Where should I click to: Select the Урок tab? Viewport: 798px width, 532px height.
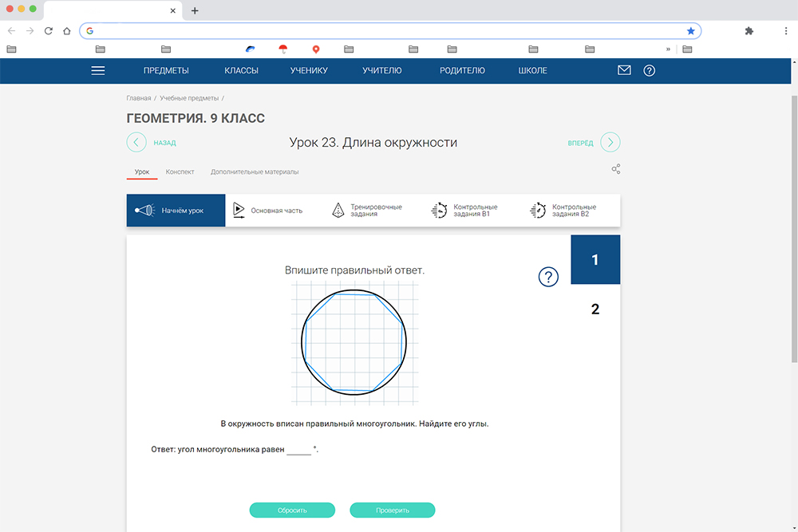tap(142, 172)
